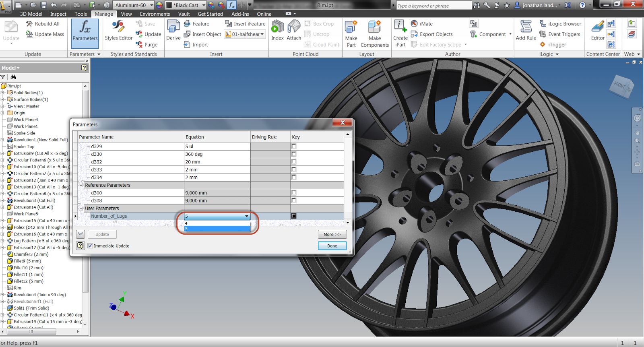Click the Add Rule iLogic tool

tap(526, 31)
